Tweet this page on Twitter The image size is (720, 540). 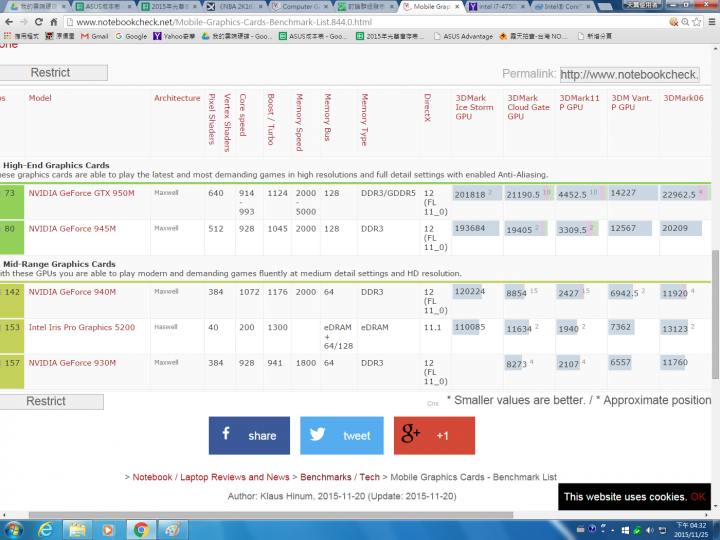coord(342,436)
